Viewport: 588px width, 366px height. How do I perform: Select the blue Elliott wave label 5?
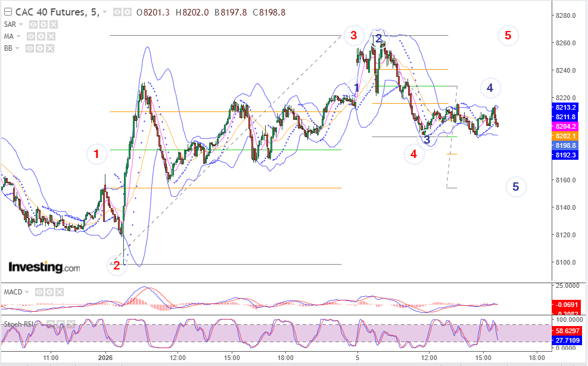pyautogui.click(x=516, y=187)
